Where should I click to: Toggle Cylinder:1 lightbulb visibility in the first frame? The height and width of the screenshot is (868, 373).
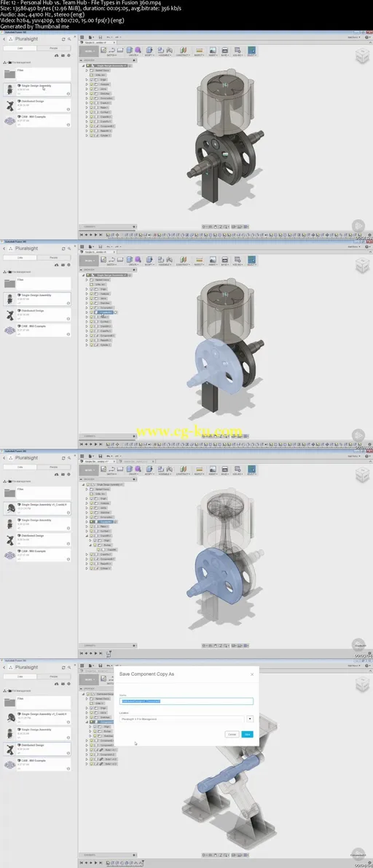click(91, 135)
